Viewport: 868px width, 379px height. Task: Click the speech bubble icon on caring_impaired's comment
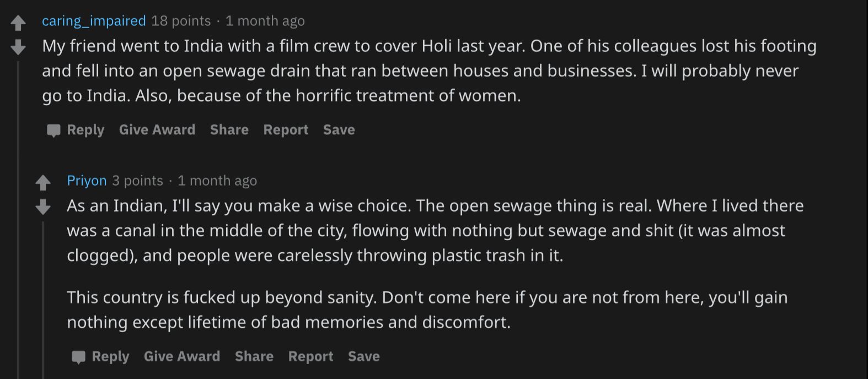tap(53, 130)
